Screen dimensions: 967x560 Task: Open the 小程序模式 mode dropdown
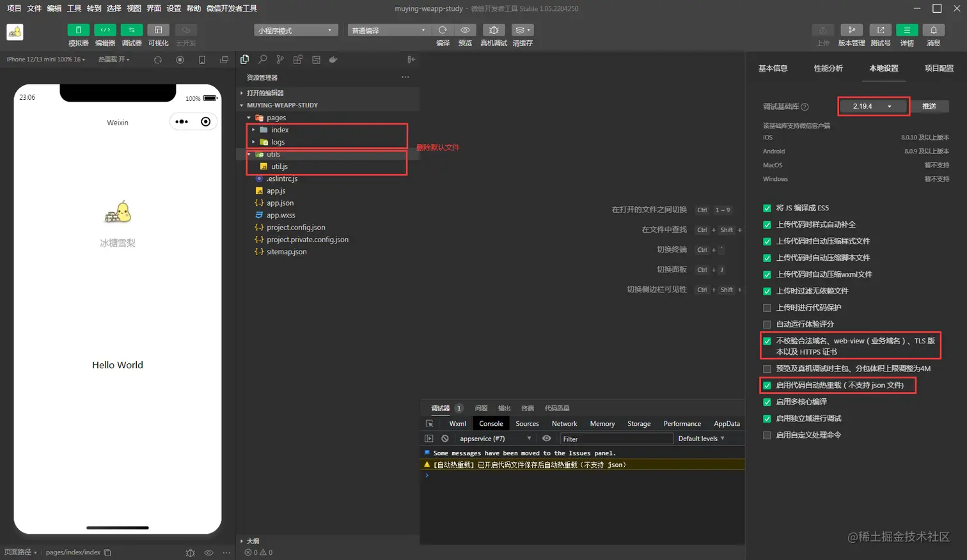point(295,30)
